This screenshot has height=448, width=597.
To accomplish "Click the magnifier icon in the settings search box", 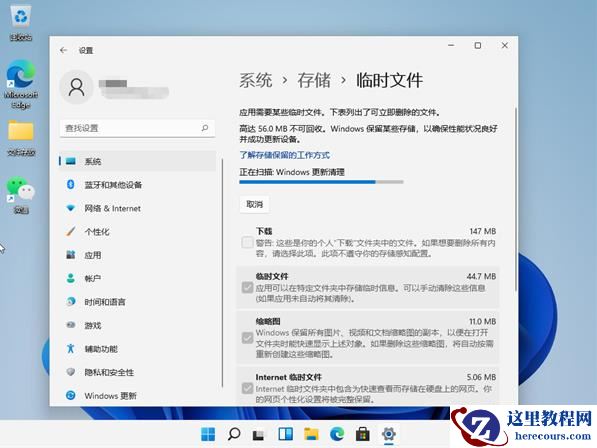I will [205, 128].
